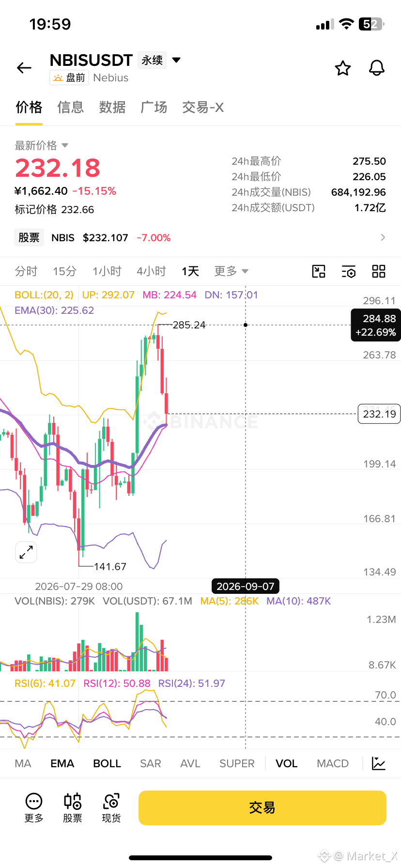
Task: Tap the 24h最高价 value 275.50
Action: tap(370, 161)
